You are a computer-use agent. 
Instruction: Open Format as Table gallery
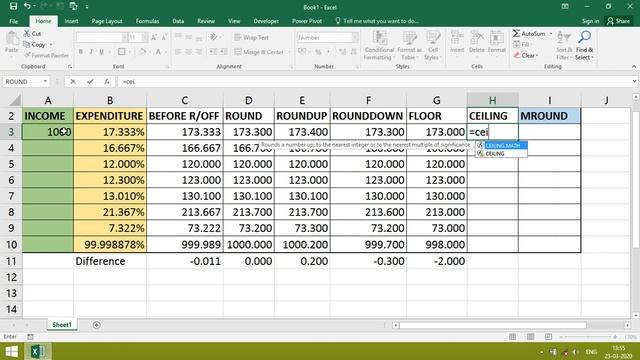[409, 46]
